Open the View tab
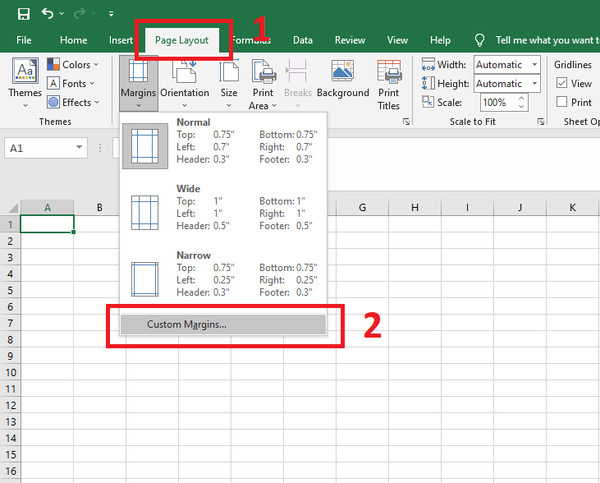The width and height of the screenshot is (600, 483). [x=397, y=40]
